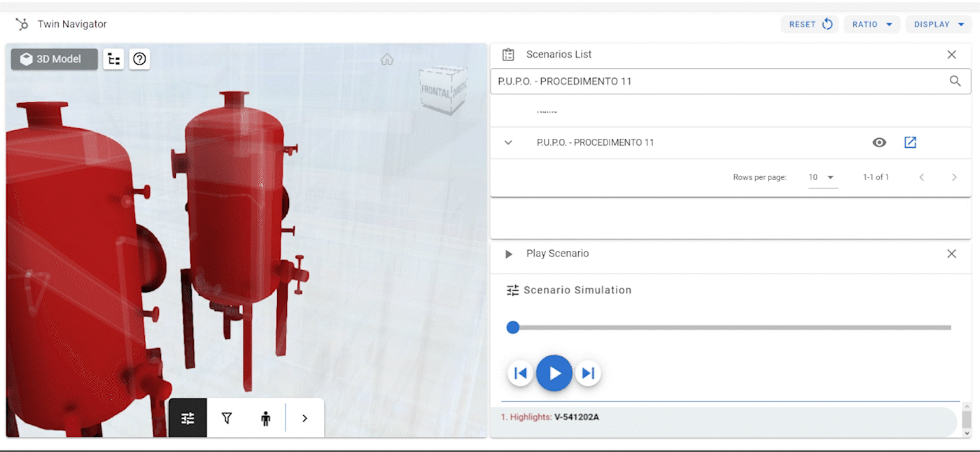This screenshot has height=452, width=980.
Task: Toggle the 3D Model view button
Action: [53, 59]
